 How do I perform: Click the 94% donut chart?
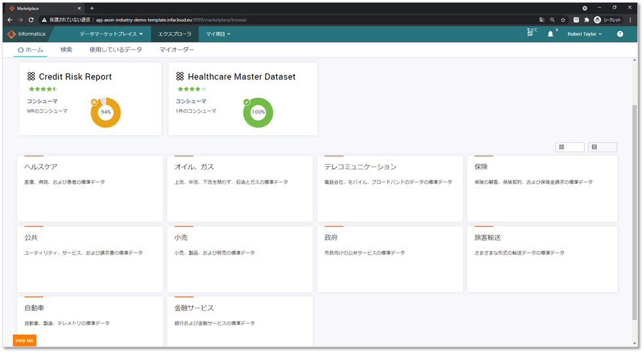[105, 112]
